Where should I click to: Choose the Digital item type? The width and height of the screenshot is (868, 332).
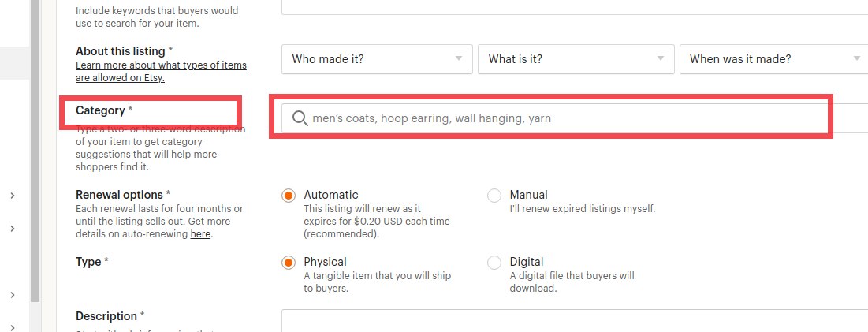pos(494,263)
